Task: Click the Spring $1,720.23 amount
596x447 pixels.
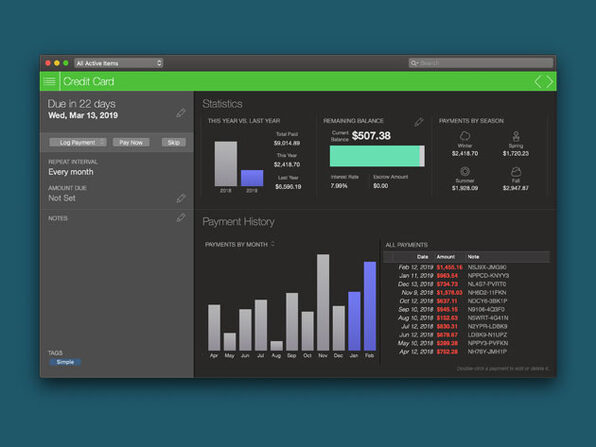Action: [x=516, y=154]
